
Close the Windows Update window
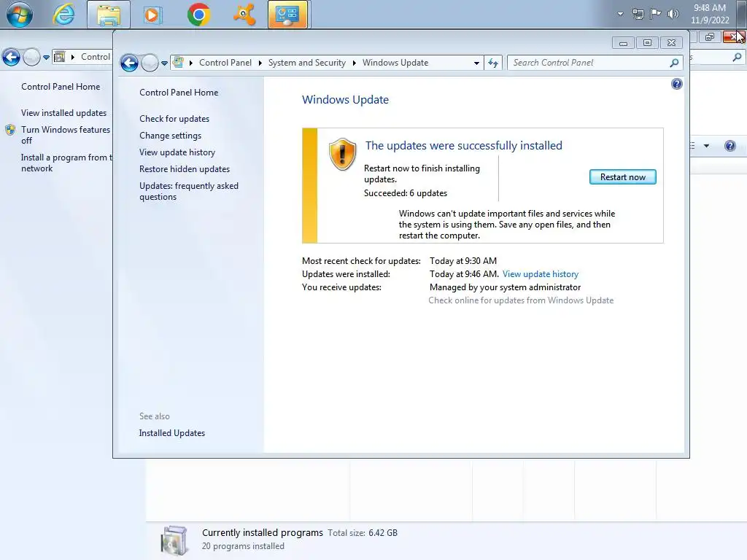coord(671,43)
